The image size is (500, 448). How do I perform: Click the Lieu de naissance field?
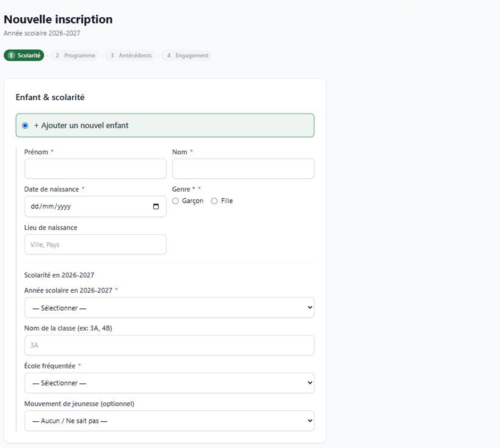[x=95, y=244]
